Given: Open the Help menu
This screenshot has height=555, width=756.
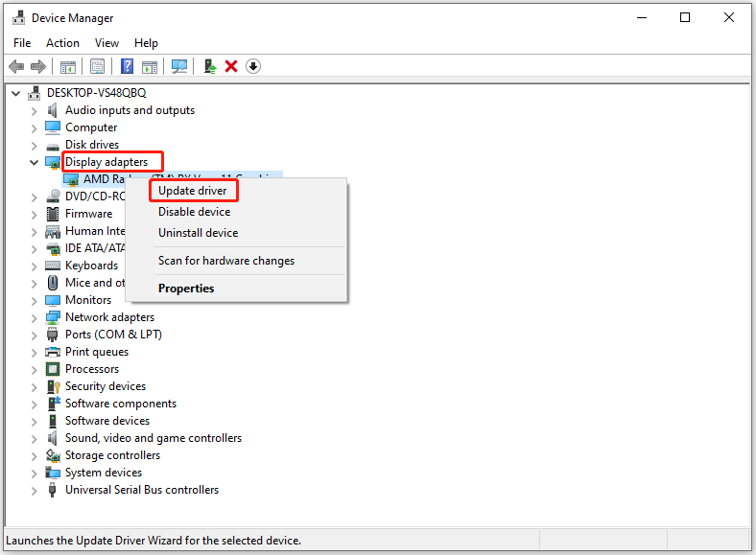Looking at the screenshot, I should (146, 43).
